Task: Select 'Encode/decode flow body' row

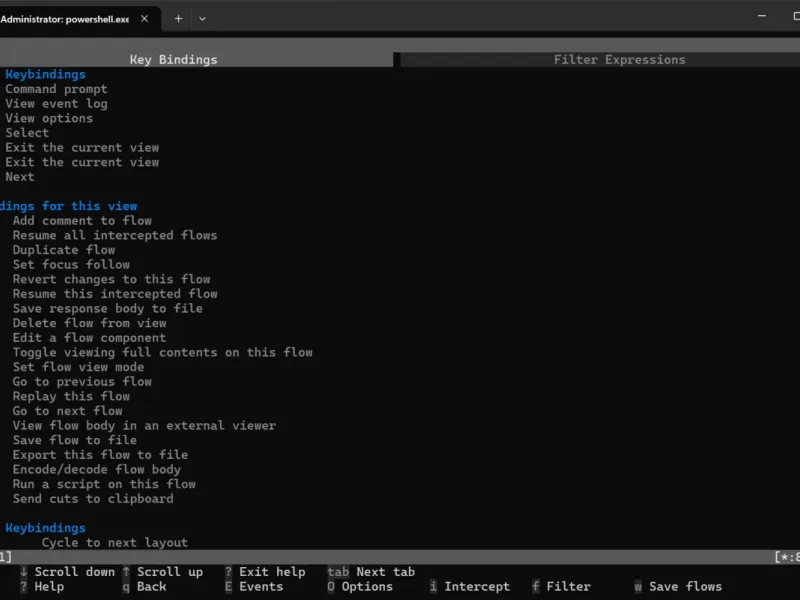Action: coord(97,470)
